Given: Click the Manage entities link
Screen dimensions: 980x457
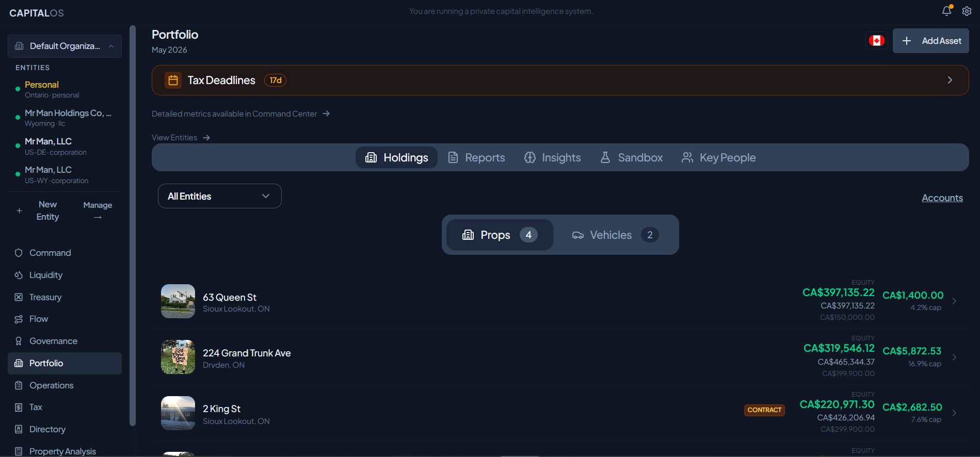Looking at the screenshot, I should click(98, 210).
